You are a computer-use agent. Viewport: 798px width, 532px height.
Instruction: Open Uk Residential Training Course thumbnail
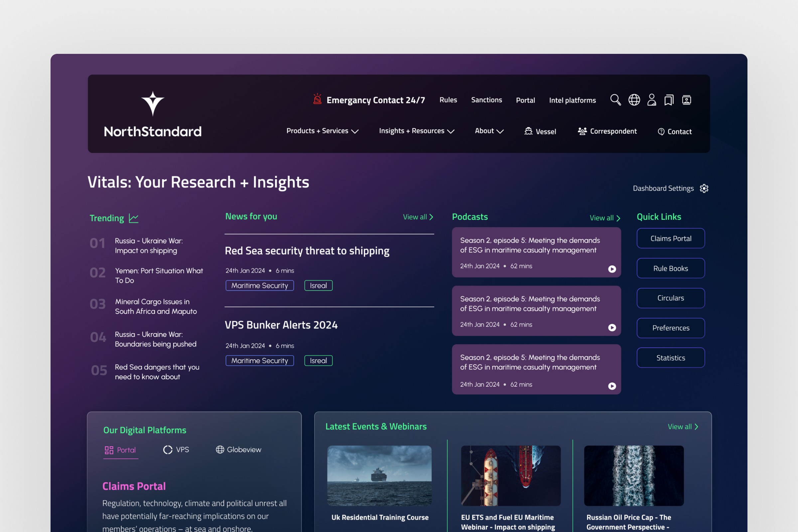coord(379,475)
